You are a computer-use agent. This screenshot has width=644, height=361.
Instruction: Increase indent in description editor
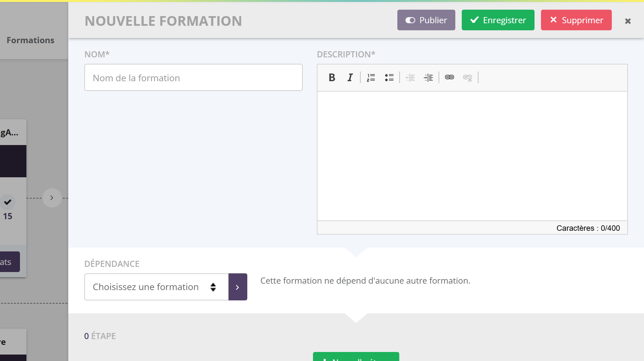point(428,77)
